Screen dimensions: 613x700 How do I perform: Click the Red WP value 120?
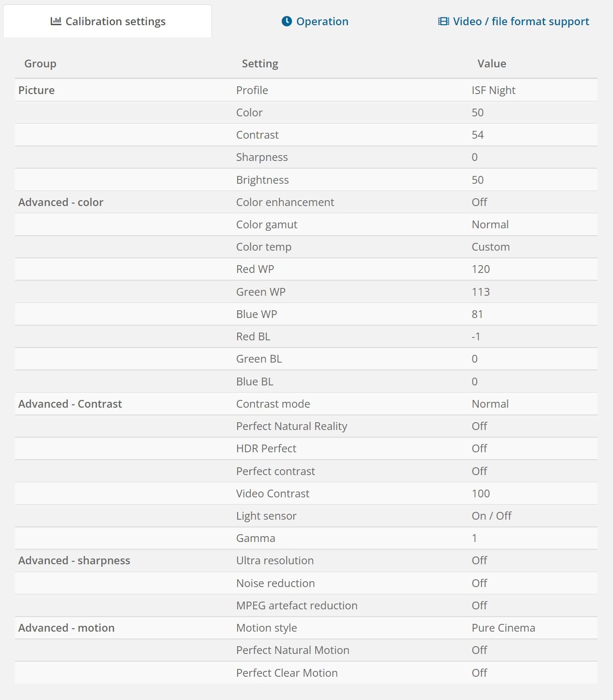(481, 269)
